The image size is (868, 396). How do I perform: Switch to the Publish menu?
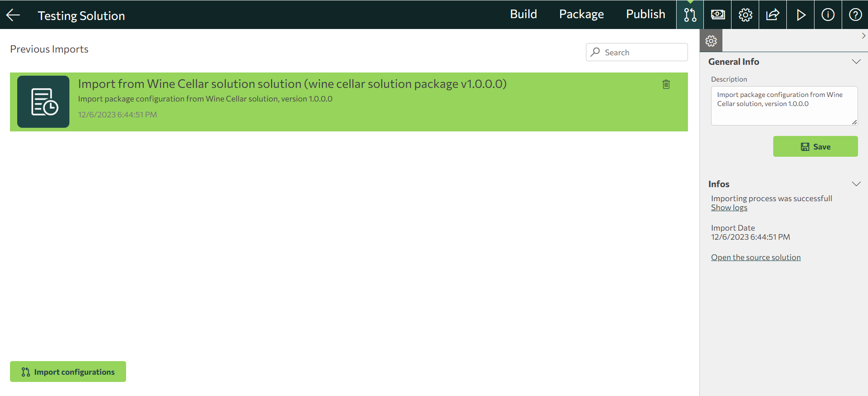click(x=645, y=14)
